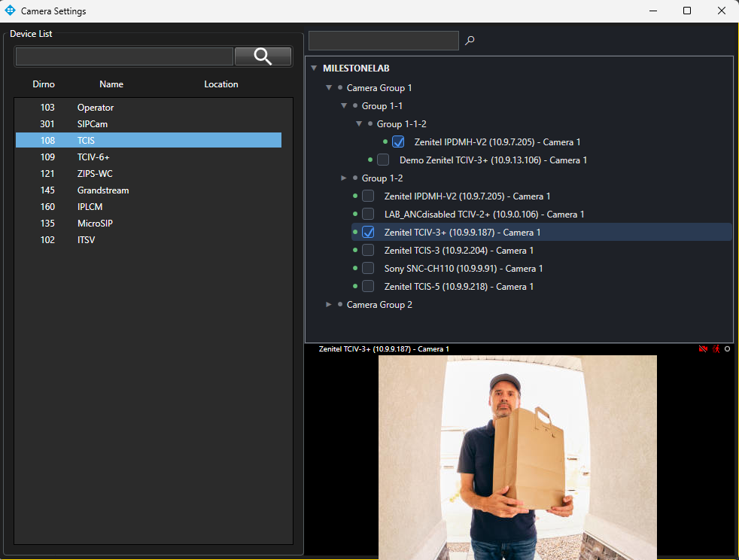Click the Camera Settings app icon in title bar
Viewport: 739px width, 560px height.
10,11
